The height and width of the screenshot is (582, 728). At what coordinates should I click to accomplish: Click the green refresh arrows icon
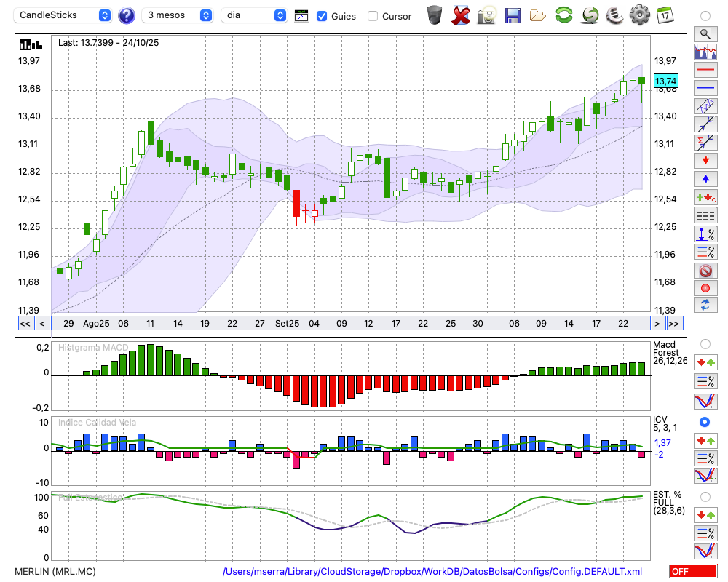(563, 15)
